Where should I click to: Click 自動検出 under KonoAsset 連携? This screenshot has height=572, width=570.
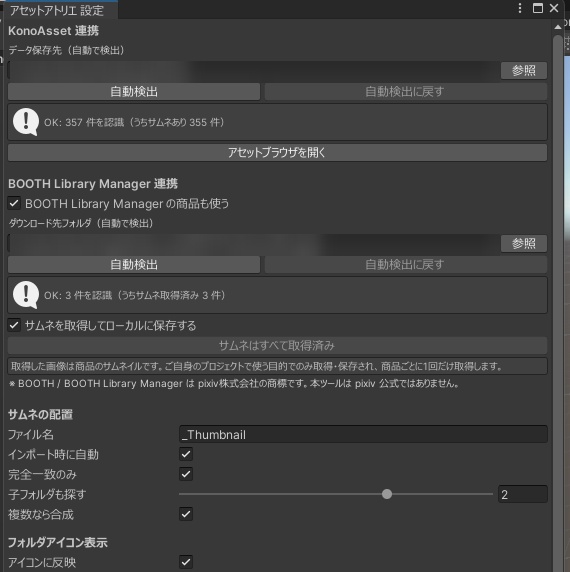tap(134, 92)
